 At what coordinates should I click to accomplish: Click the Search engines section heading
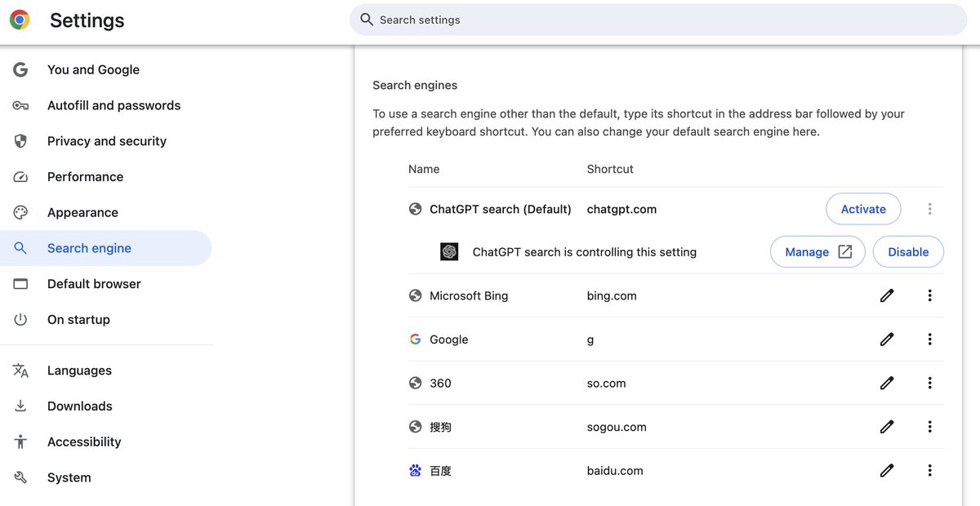[x=415, y=85]
